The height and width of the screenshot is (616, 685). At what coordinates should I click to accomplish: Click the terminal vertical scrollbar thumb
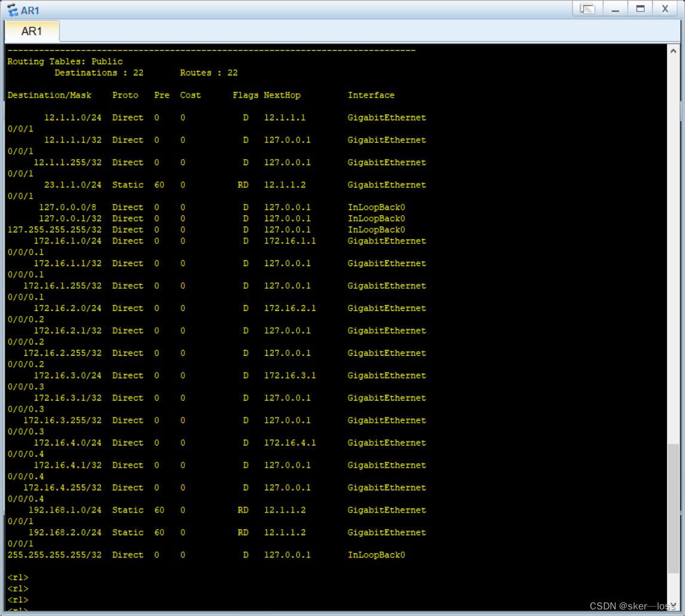tap(673, 508)
